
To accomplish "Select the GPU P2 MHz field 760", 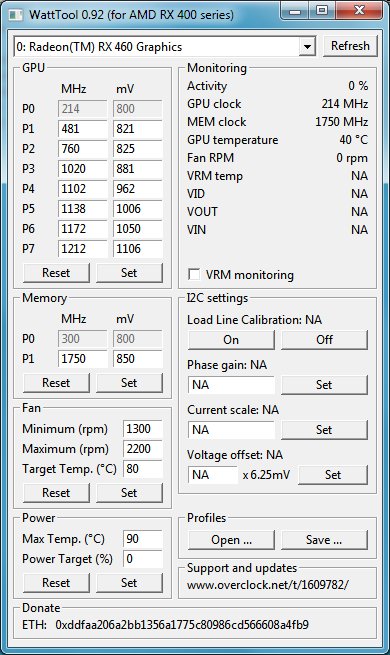I will point(83,149).
